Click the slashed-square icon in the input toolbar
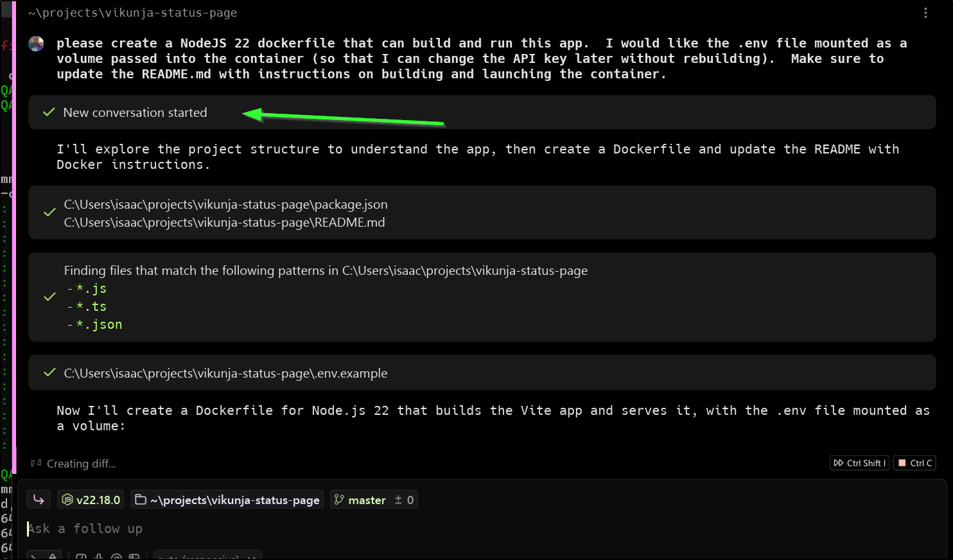 pyautogui.click(x=80, y=556)
